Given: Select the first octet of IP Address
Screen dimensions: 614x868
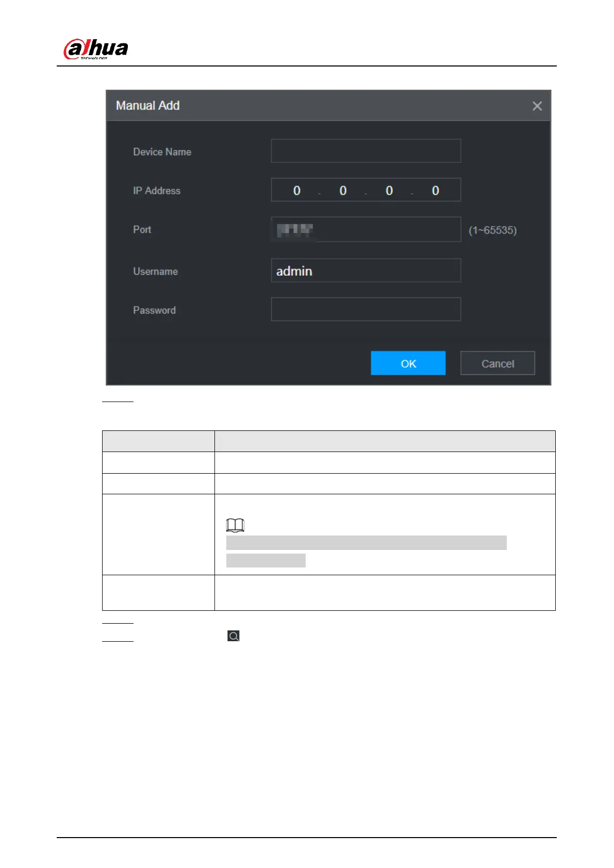Looking at the screenshot, I should [297, 191].
